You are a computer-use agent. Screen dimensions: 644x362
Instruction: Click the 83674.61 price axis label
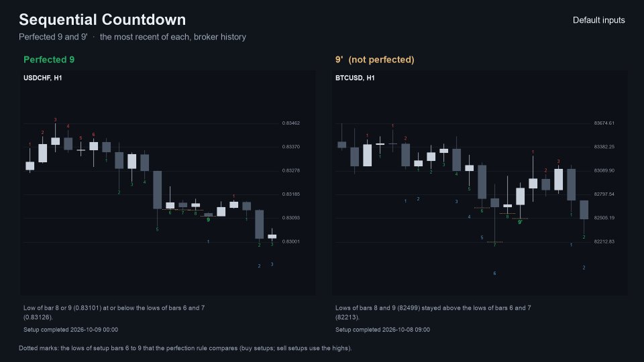tap(604, 123)
